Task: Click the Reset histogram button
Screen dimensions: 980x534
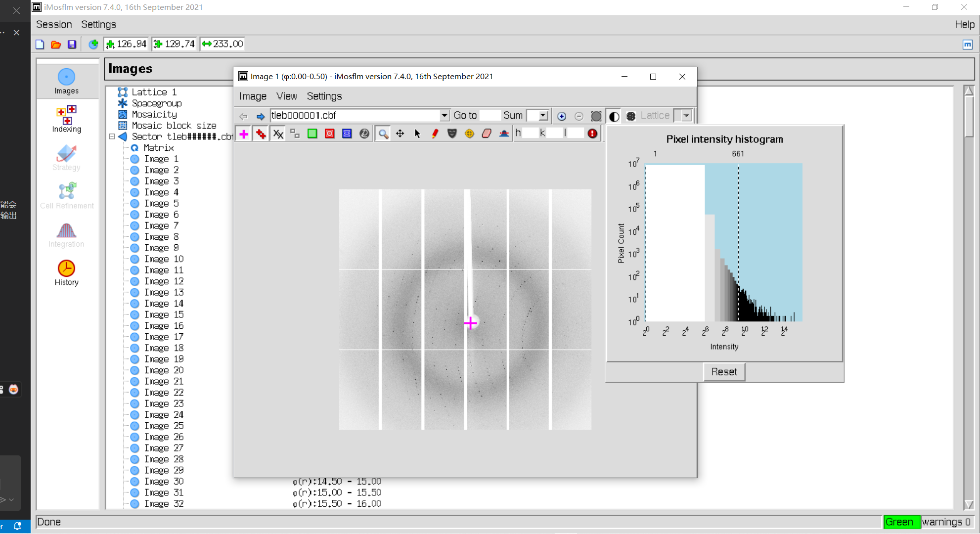Action: coord(723,372)
